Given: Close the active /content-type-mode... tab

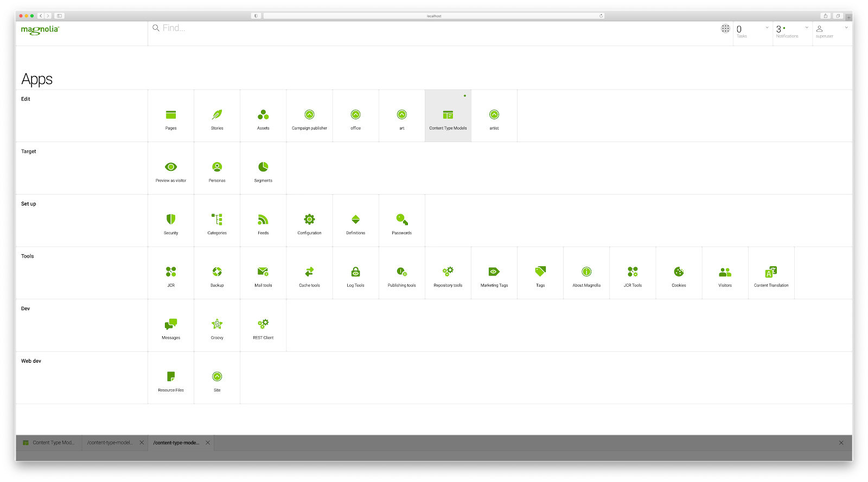Looking at the screenshot, I should (208, 443).
